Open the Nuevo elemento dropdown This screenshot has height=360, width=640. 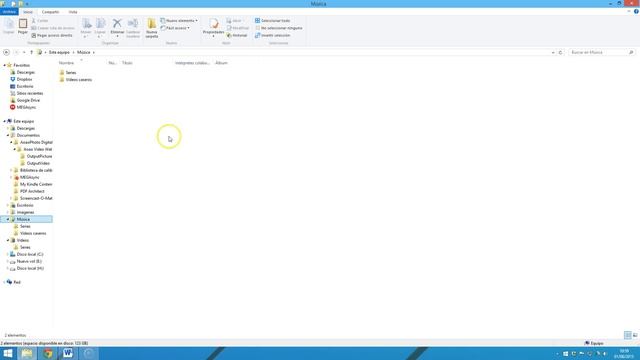point(179,20)
